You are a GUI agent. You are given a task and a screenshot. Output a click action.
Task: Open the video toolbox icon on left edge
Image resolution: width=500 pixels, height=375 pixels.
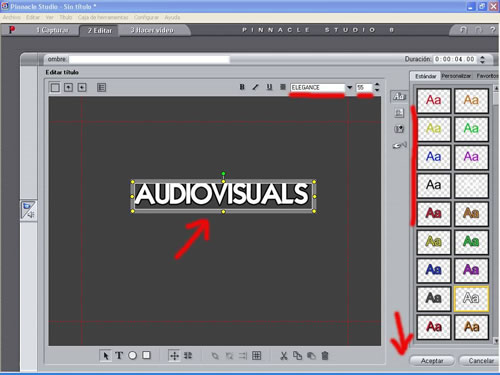coord(28,210)
